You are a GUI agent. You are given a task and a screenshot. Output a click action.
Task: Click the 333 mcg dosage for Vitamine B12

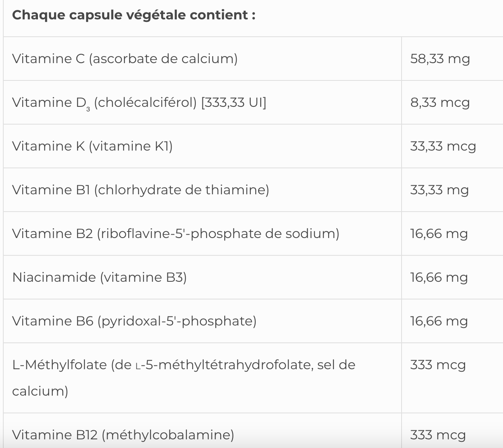coord(437,435)
